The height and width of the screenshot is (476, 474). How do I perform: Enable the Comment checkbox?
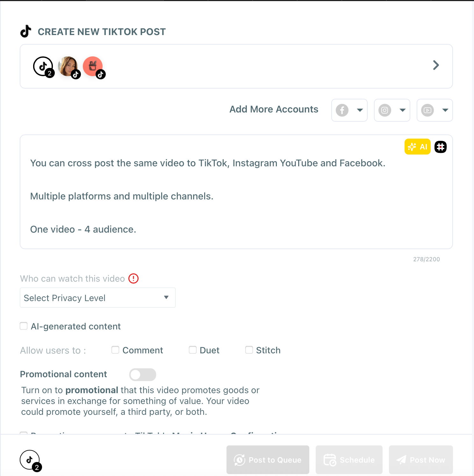pyautogui.click(x=115, y=350)
